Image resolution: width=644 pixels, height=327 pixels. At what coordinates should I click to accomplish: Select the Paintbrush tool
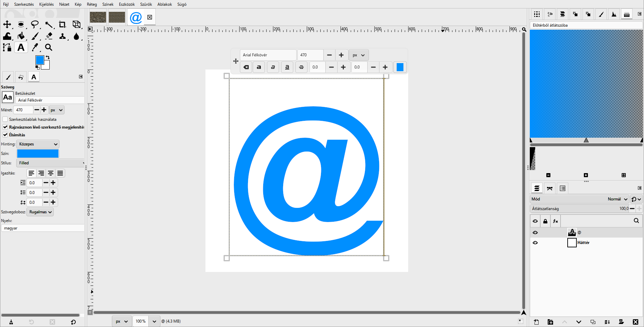(35, 36)
